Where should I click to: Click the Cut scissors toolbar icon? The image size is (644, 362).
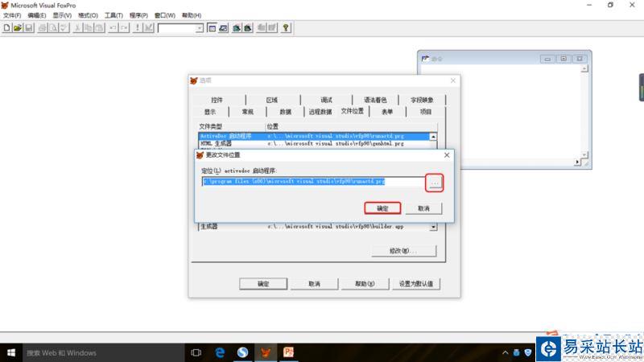point(77,28)
